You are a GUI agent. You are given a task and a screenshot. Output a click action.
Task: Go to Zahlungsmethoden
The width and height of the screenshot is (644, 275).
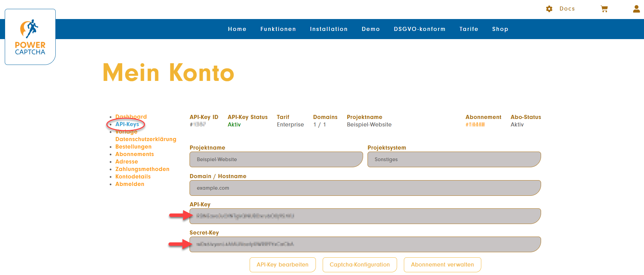142,169
